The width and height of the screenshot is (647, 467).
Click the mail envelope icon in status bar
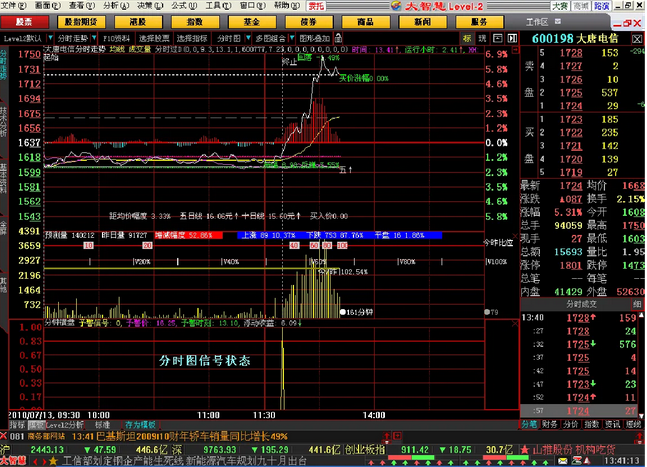point(563,461)
